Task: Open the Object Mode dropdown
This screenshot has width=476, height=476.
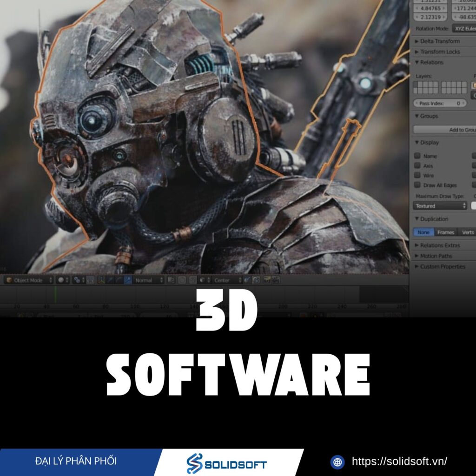Action: pos(29,280)
